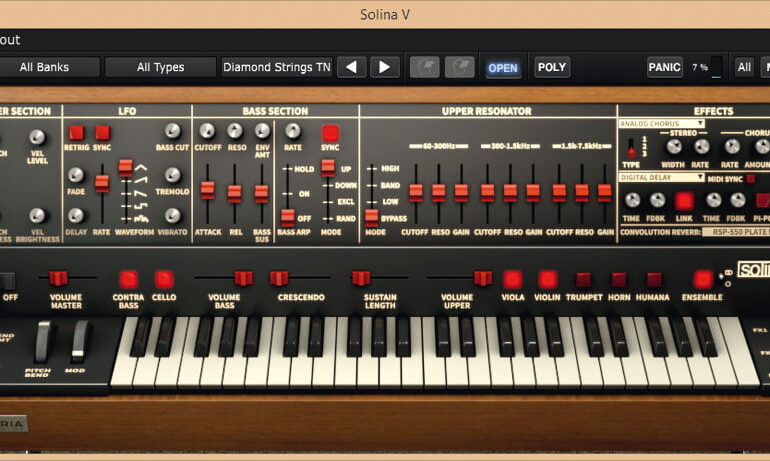The image size is (770, 461).
Task: Open the Diamond Strings TN preset list
Action: tap(277, 67)
